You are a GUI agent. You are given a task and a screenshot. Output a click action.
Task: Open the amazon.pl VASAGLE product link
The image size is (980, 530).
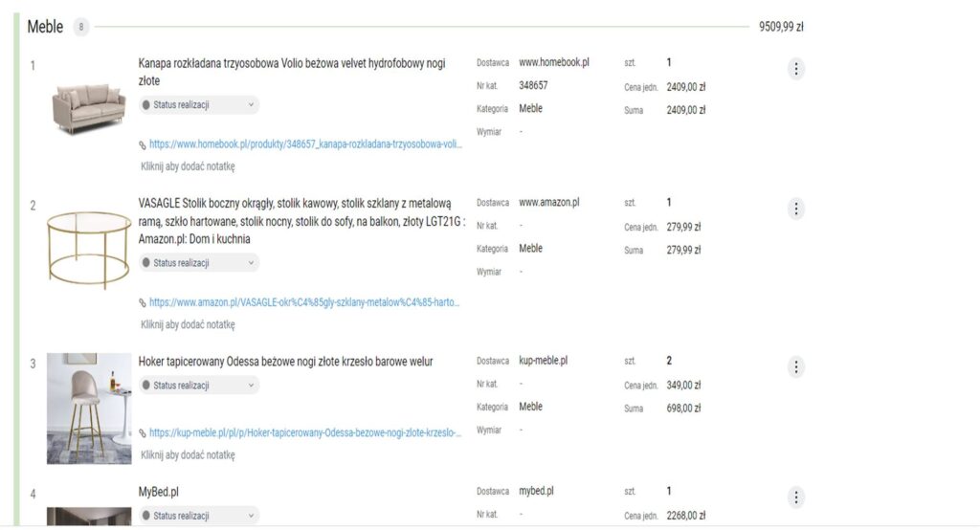click(305, 302)
